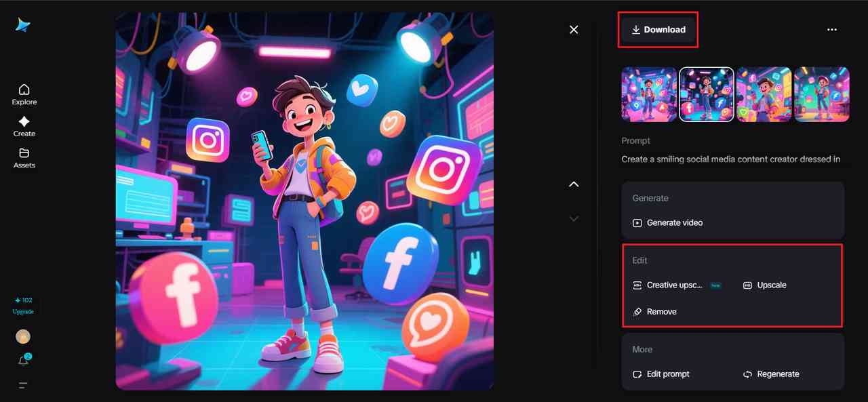The height and width of the screenshot is (402, 868).
Task: Click the Creative upscale icon
Action: (637, 285)
